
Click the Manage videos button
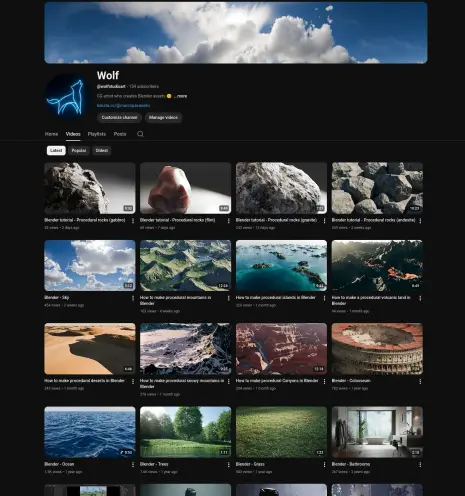(163, 117)
